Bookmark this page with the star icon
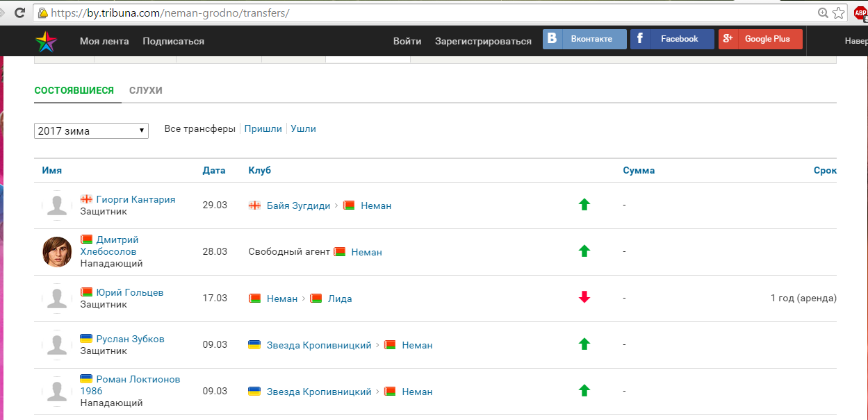 click(x=839, y=12)
